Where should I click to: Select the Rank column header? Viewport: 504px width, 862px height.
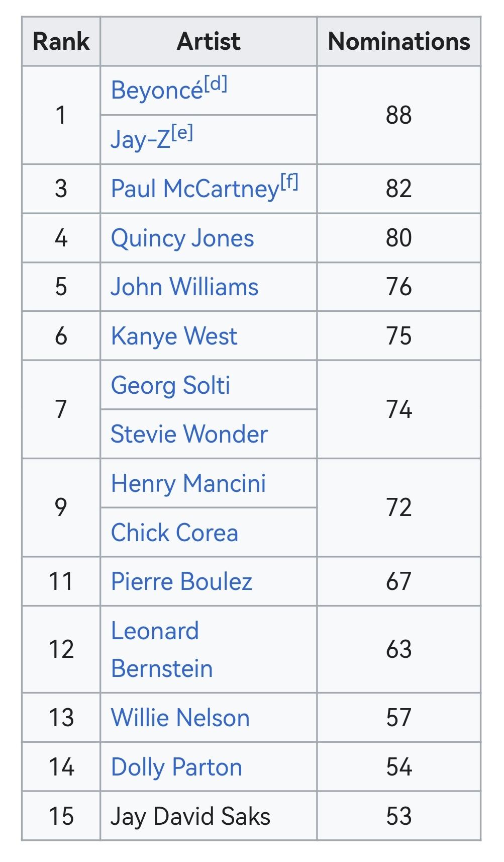pyautogui.click(x=61, y=41)
